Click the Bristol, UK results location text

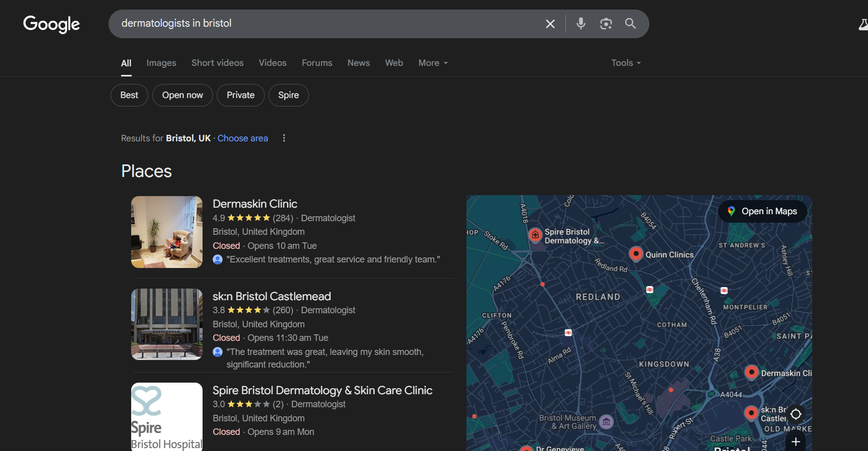coord(188,138)
